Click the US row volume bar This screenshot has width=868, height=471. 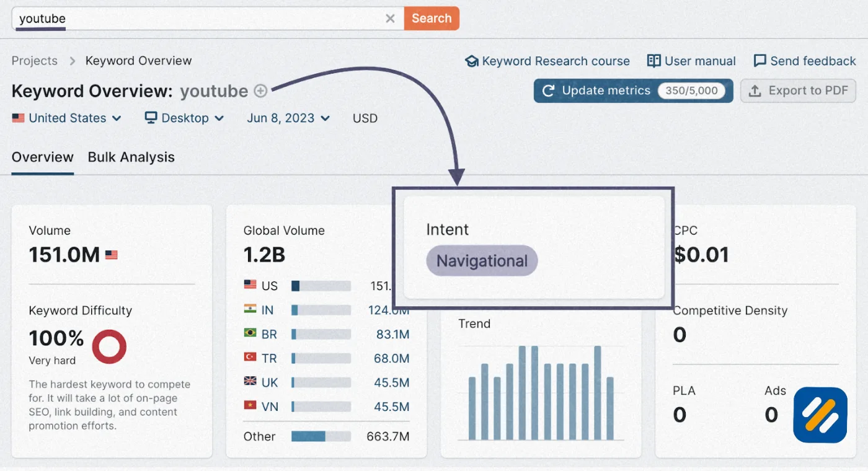click(x=321, y=286)
